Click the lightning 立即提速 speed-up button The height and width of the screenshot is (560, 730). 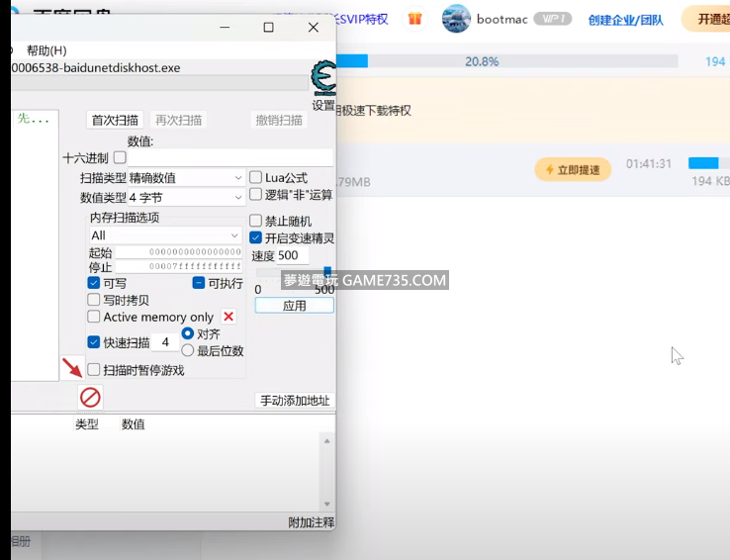click(x=573, y=169)
